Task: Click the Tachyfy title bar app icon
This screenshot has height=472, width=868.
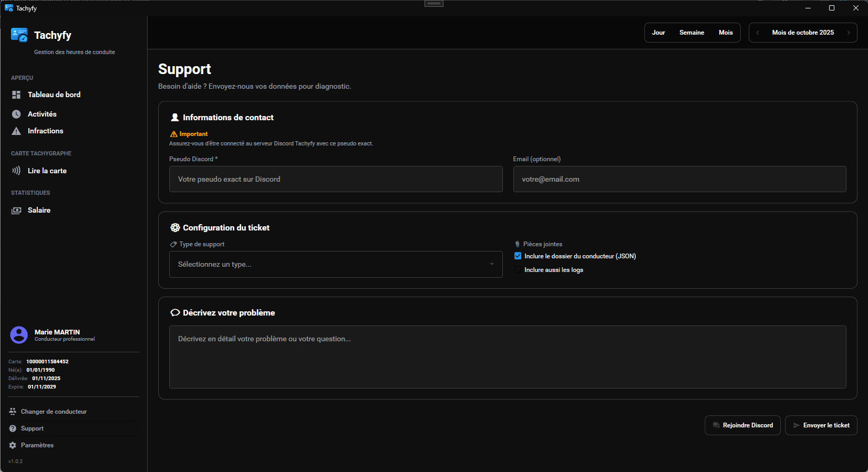Action: [9, 8]
